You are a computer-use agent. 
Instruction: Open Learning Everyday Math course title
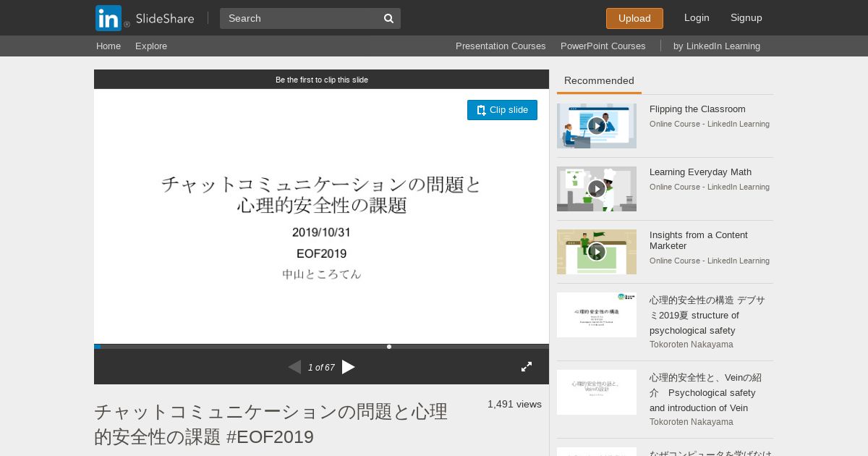tap(700, 172)
